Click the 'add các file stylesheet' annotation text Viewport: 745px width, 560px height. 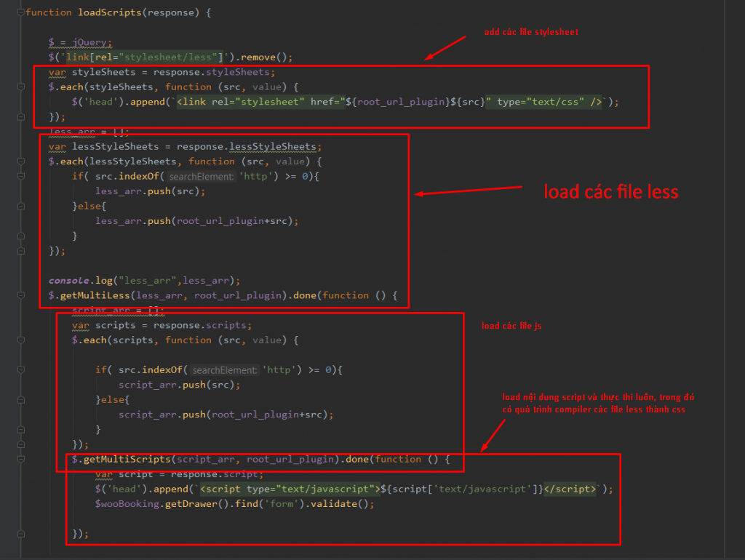531,32
